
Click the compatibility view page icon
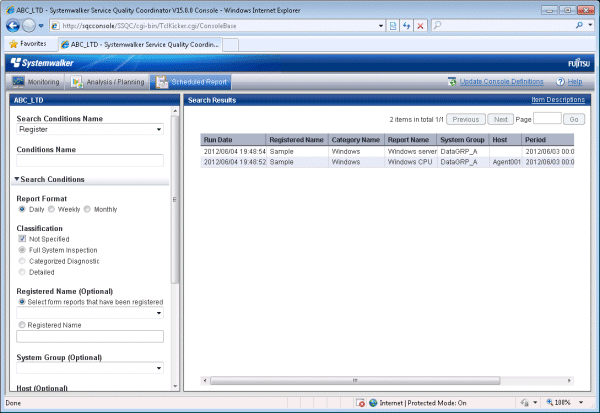click(393, 26)
